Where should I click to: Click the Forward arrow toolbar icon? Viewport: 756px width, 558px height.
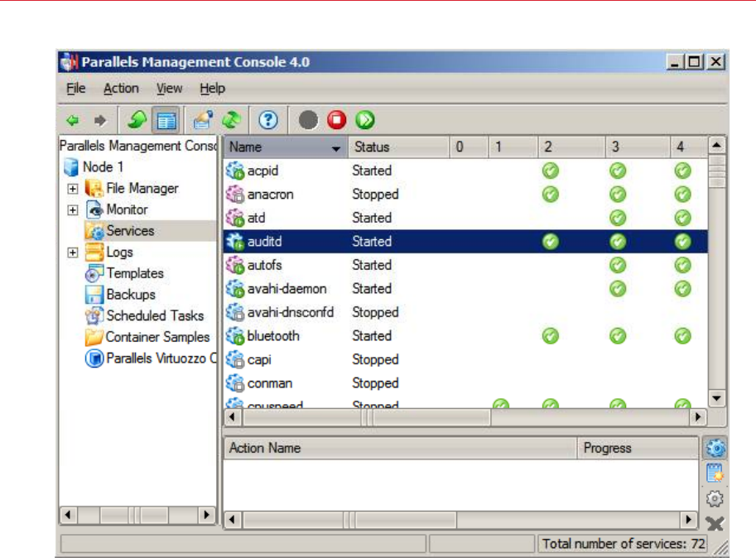pos(100,120)
